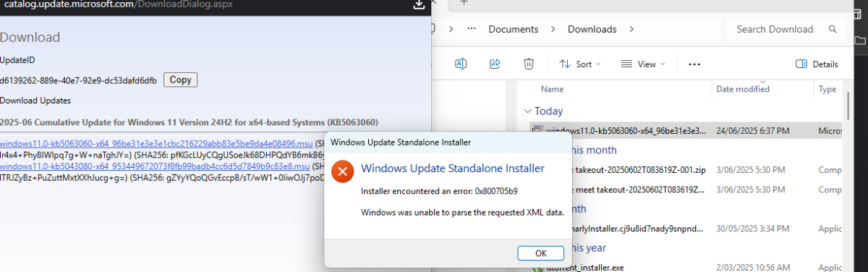The width and height of the screenshot is (868, 272).
Task: Click the Type column header
Action: click(x=827, y=89)
